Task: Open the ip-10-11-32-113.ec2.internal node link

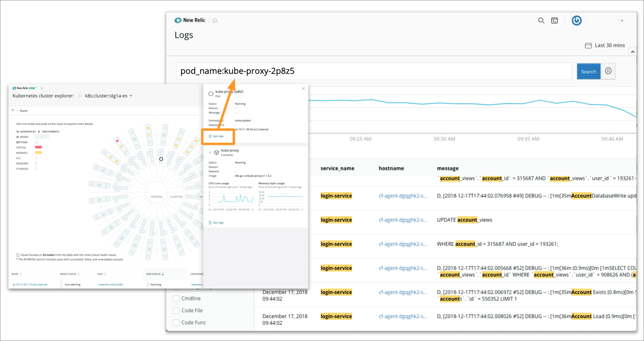Action: pyautogui.click(x=30, y=285)
